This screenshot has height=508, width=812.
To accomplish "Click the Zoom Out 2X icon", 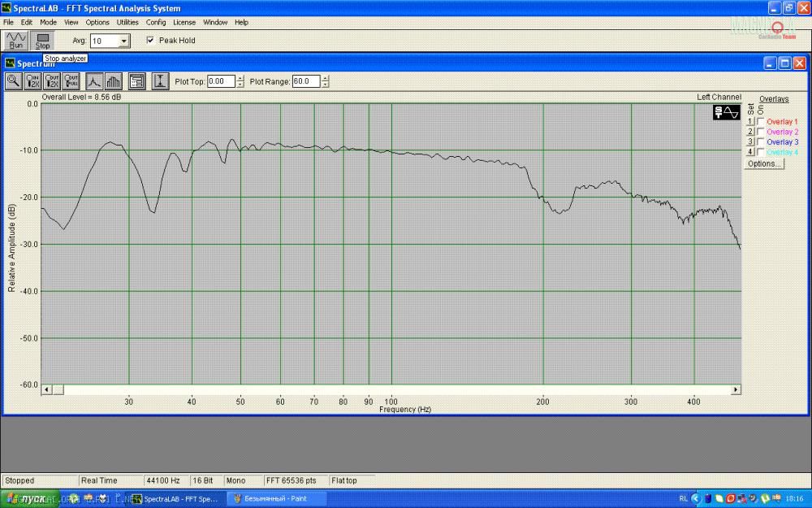I will 52,81.
